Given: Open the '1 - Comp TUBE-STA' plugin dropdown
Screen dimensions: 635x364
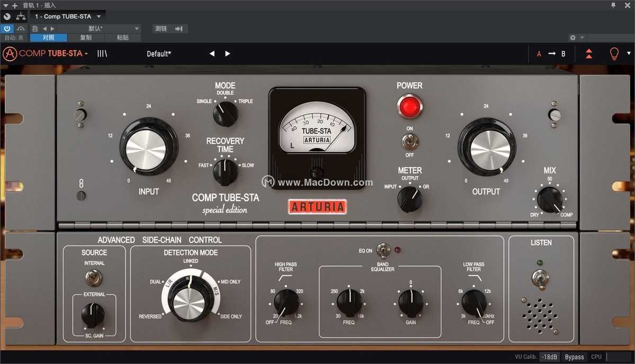Looking at the screenshot, I should pos(68,16).
